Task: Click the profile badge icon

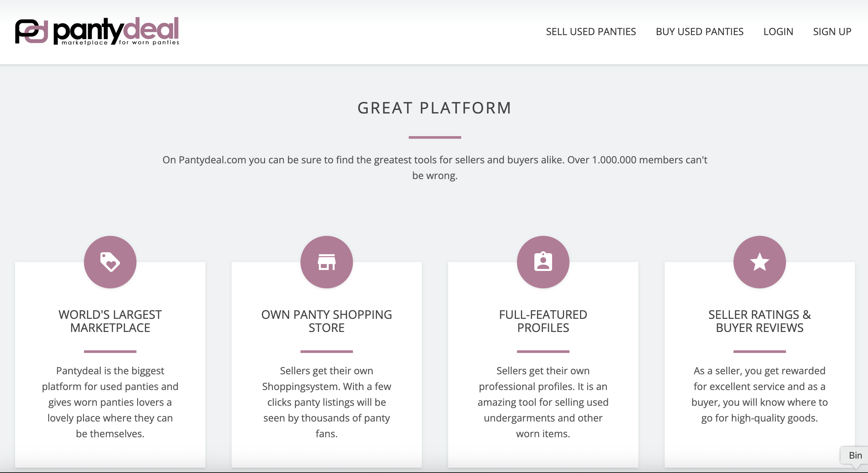Action: click(x=543, y=262)
